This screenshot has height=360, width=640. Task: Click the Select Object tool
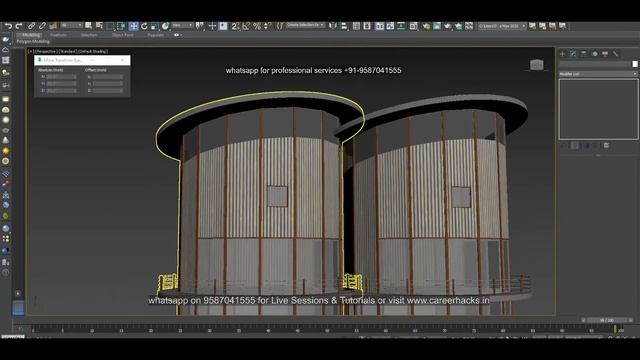point(89,26)
